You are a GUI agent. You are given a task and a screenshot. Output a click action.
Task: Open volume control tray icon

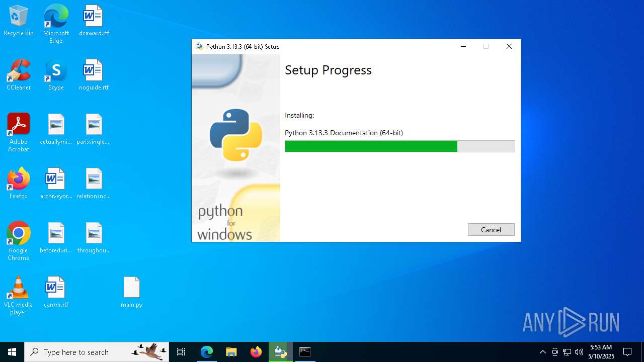click(x=579, y=352)
